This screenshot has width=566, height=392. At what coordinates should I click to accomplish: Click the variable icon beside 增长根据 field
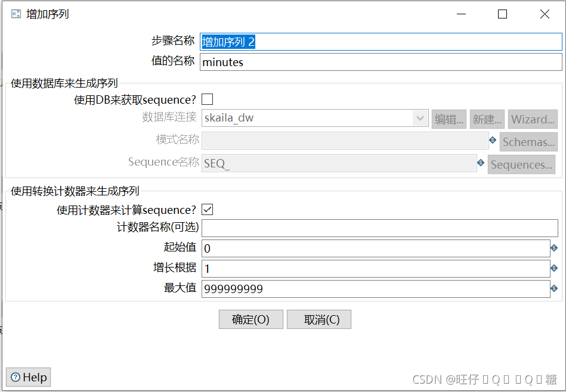[554, 268]
